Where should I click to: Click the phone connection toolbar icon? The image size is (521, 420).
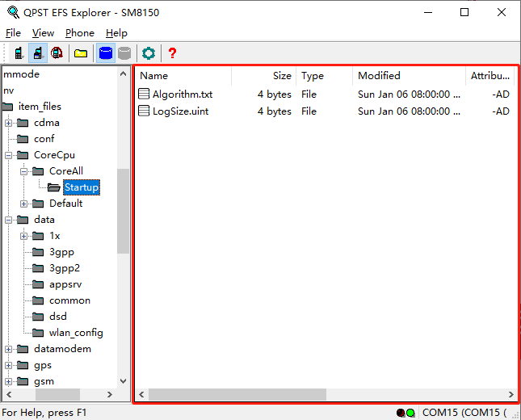point(19,53)
